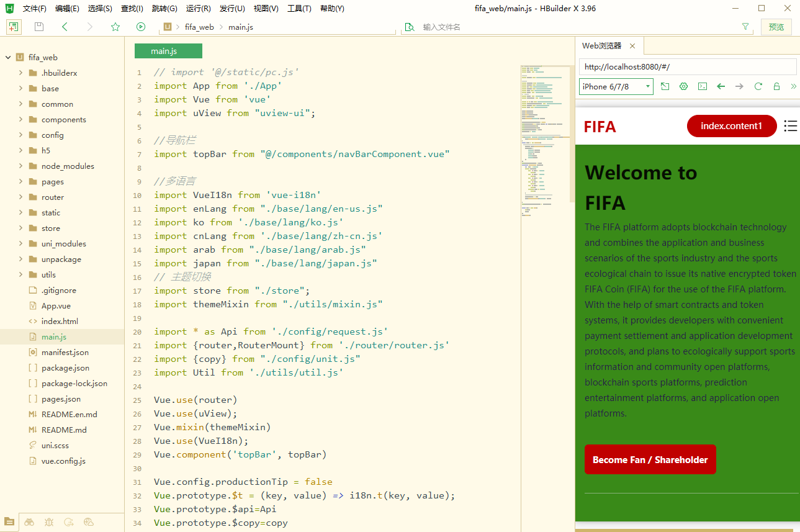
Task: Click main.js in the breadcrumb
Action: point(241,27)
